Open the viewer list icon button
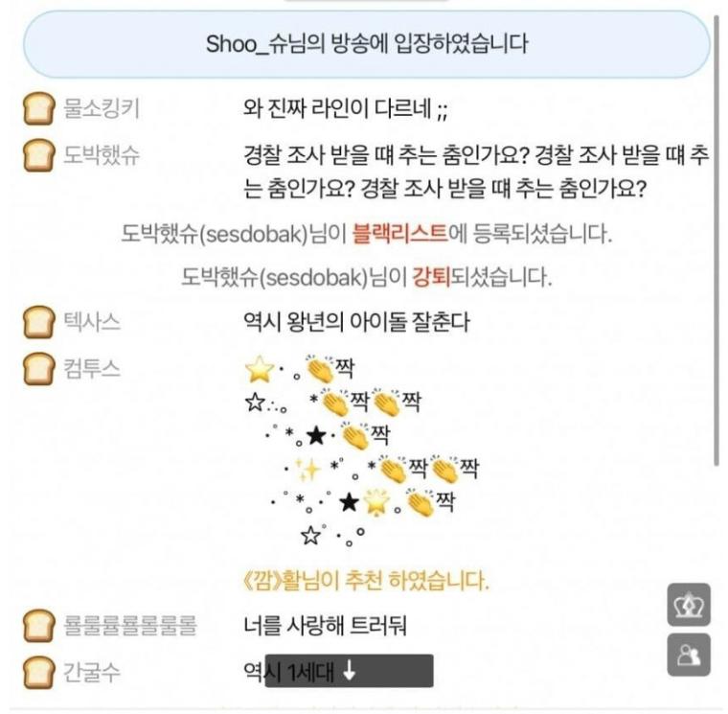Viewport: 728px width, 714px height. [x=689, y=655]
